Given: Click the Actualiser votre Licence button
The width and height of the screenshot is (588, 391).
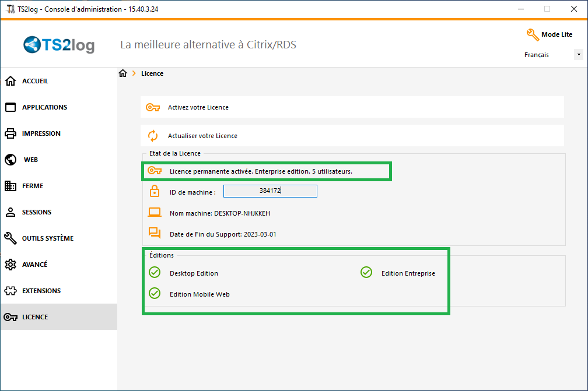Looking at the screenshot, I should point(352,136).
